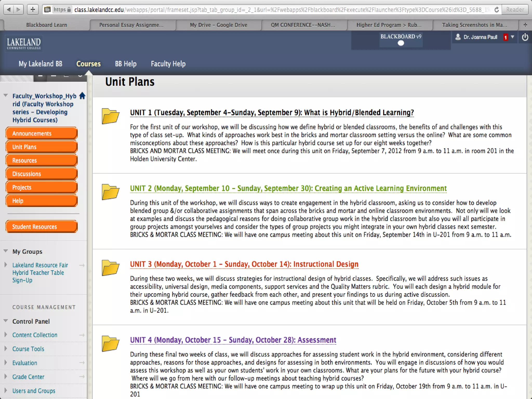Viewport: 532px width, 399px height.
Task: Click the Student Resources button
Action: click(42, 227)
